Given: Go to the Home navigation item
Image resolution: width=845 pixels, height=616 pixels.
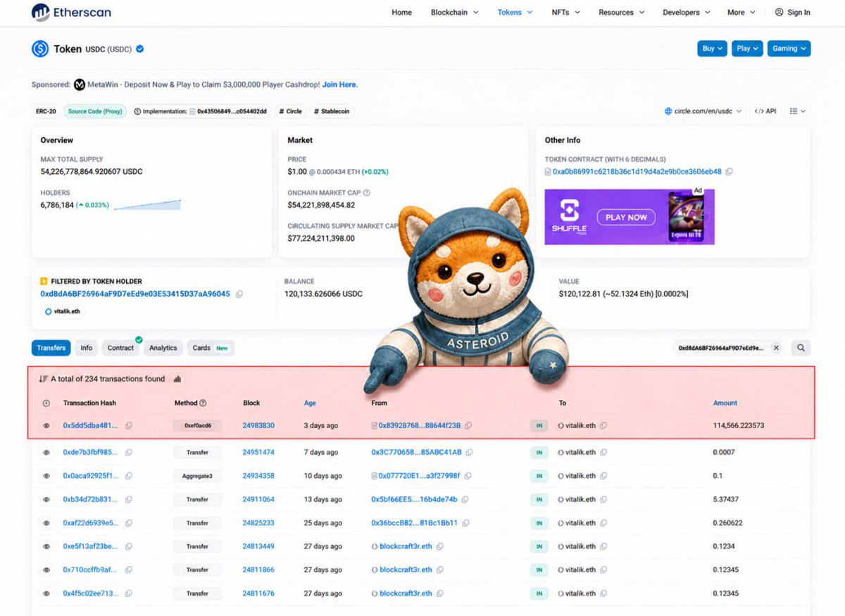Looking at the screenshot, I should point(401,12).
